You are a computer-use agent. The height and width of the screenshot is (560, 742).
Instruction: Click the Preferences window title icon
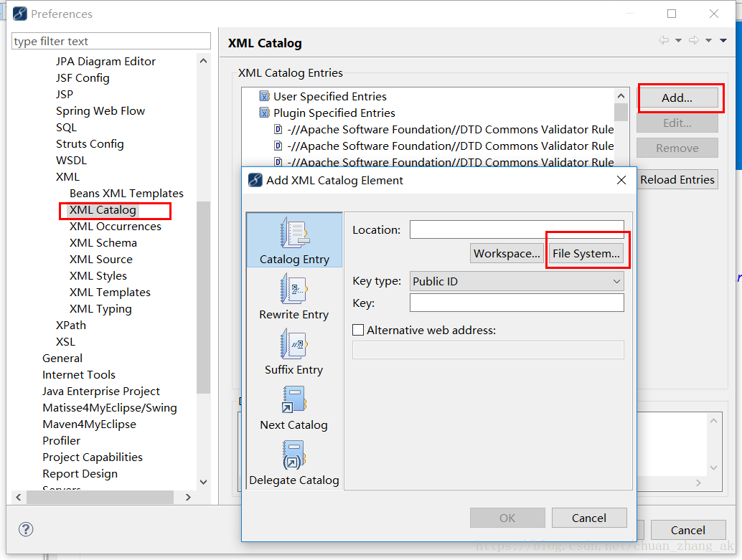pos(20,14)
